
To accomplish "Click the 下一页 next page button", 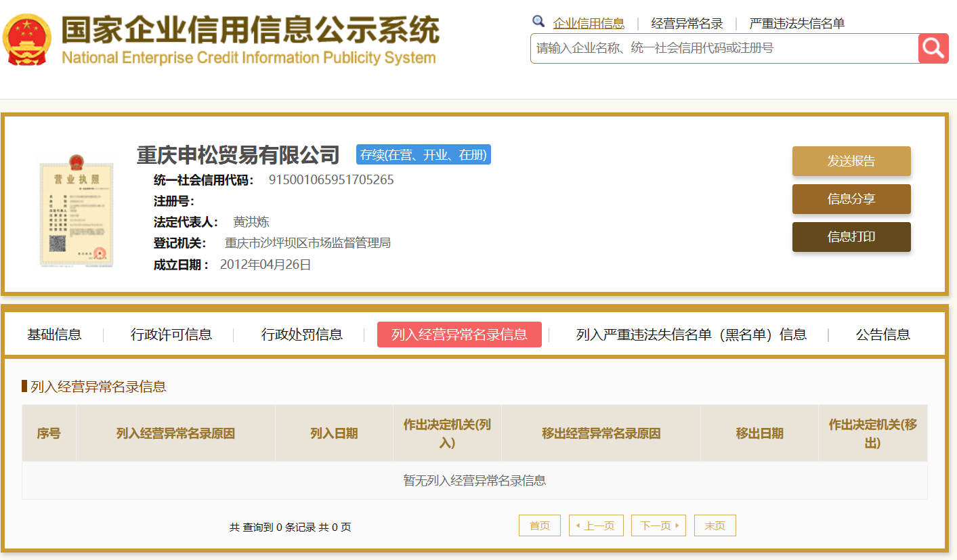I will 658,525.
